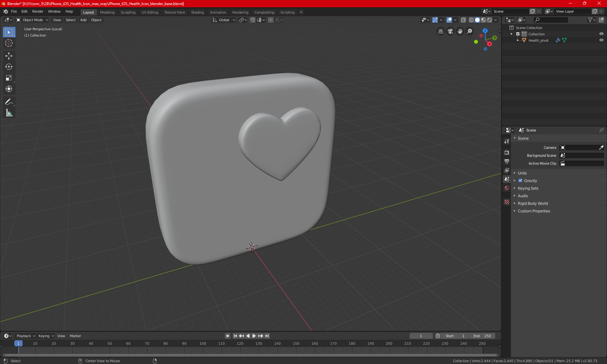Open the Layout workspace tab
The height and width of the screenshot is (364, 607).
tap(89, 12)
